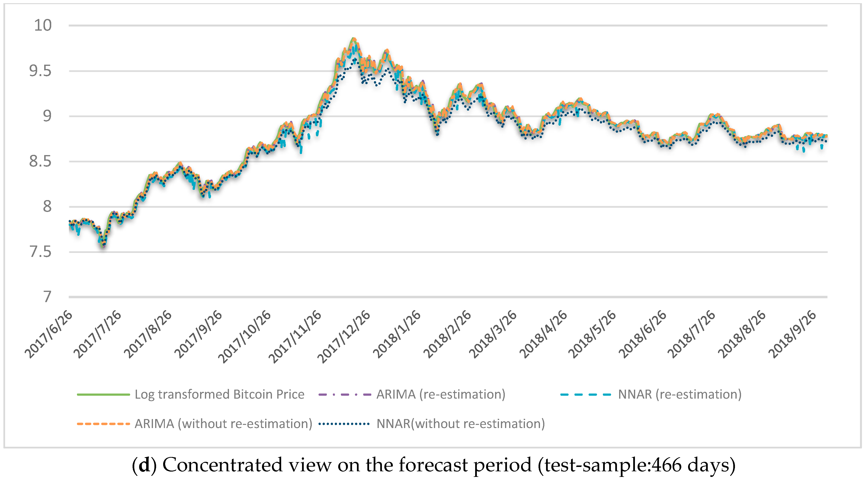Viewport: 868px width, 482px height.
Task: Click the green Log transformed Bitcoin Price legend line
Action: [103, 394]
